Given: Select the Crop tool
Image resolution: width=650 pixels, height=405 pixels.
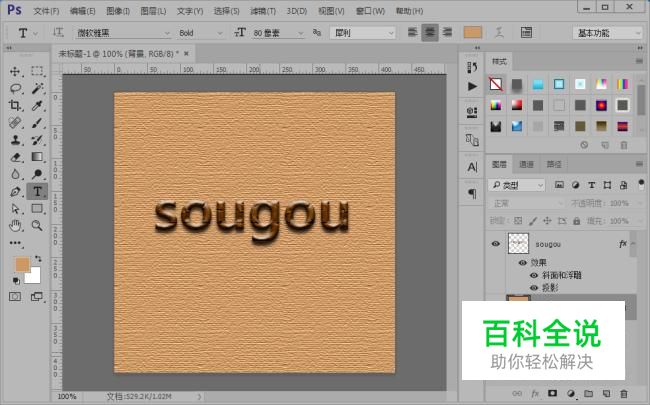Looking at the screenshot, I should 15,106.
